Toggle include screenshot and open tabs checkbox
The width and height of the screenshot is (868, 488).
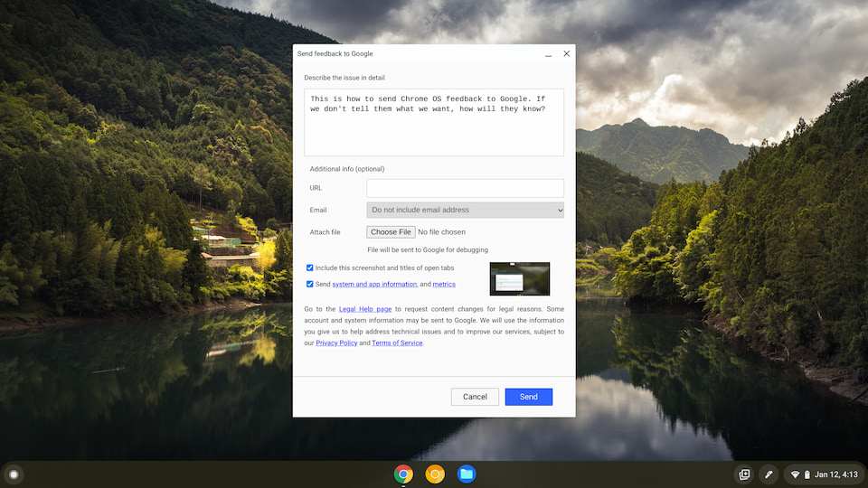[x=310, y=267]
